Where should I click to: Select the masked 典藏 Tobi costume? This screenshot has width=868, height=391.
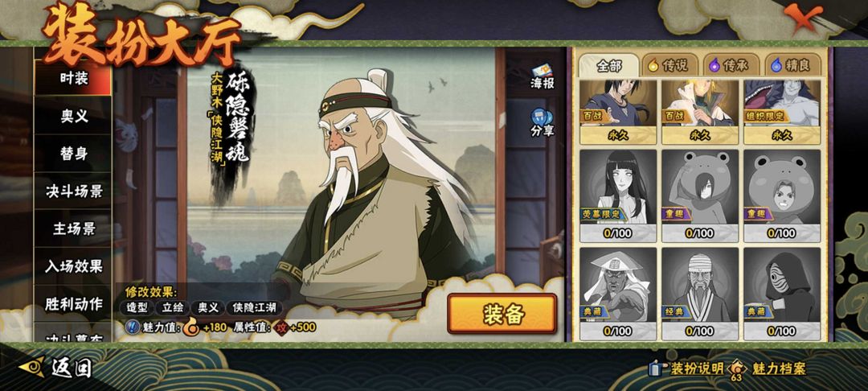[782, 294]
